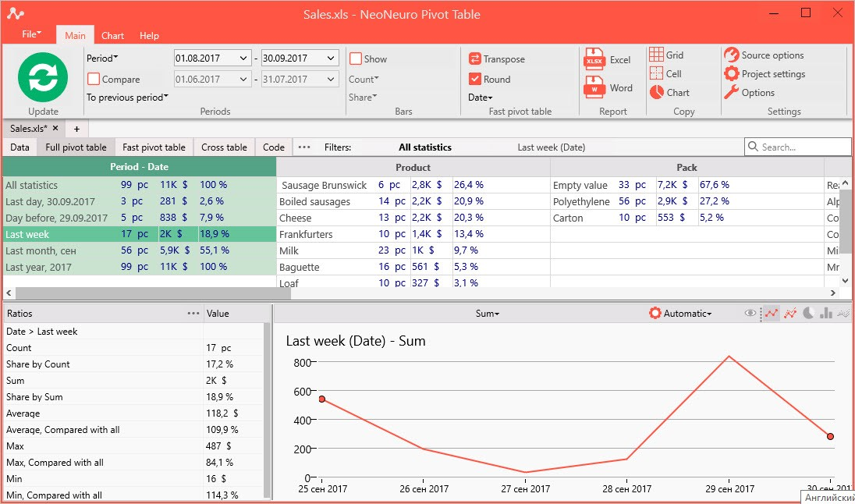Copy the Grid to clipboard
Viewport: 855px width, 504px height.
667,55
